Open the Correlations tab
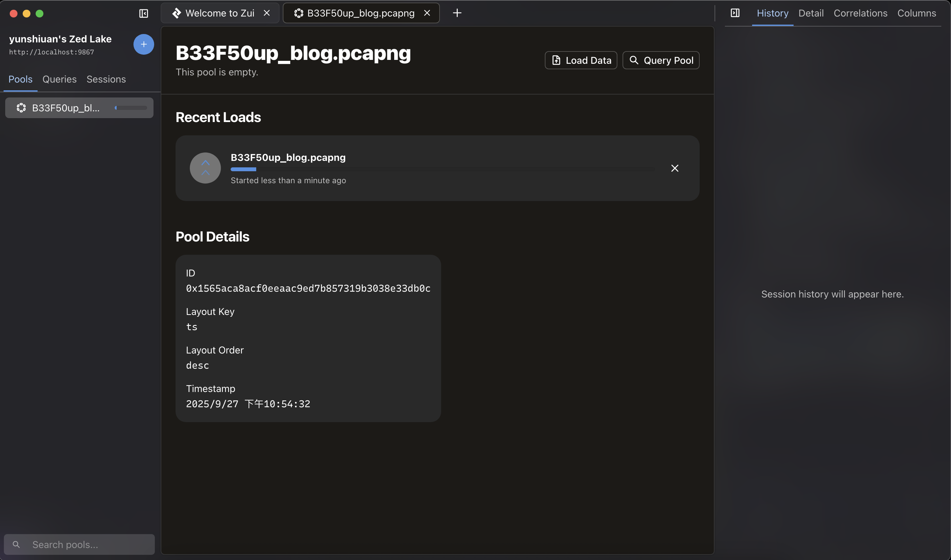 pyautogui.click(x=860, y=13)
